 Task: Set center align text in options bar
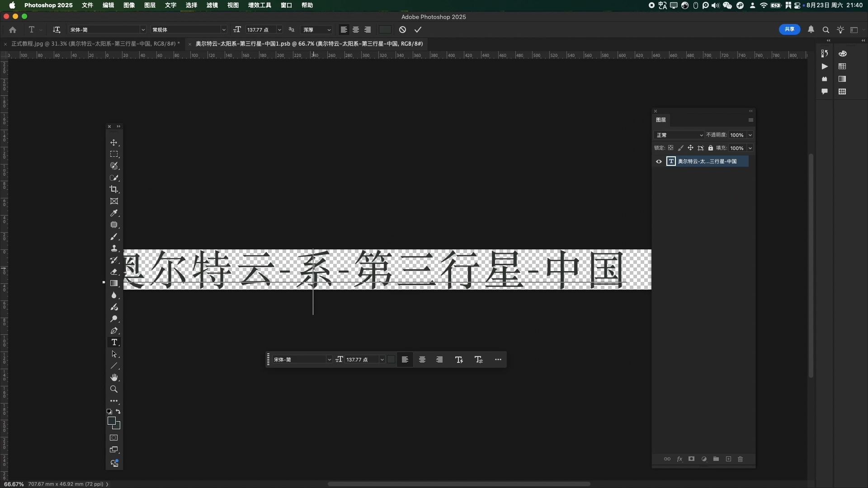(356, 30)
